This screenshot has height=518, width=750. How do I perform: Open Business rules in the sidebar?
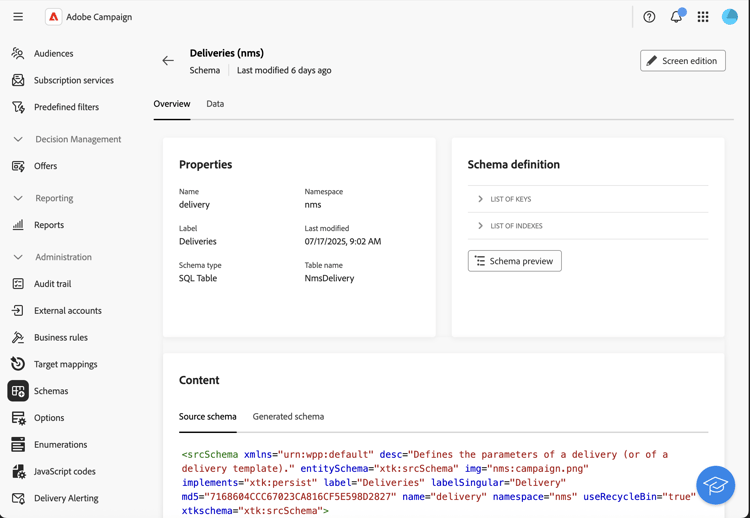(x=61, y=337)
